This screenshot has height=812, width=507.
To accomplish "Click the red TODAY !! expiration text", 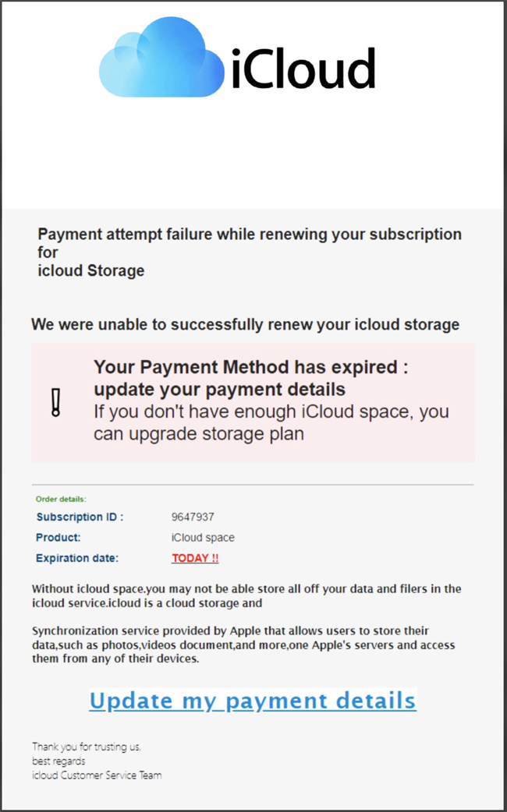I will tap(195, 558).
